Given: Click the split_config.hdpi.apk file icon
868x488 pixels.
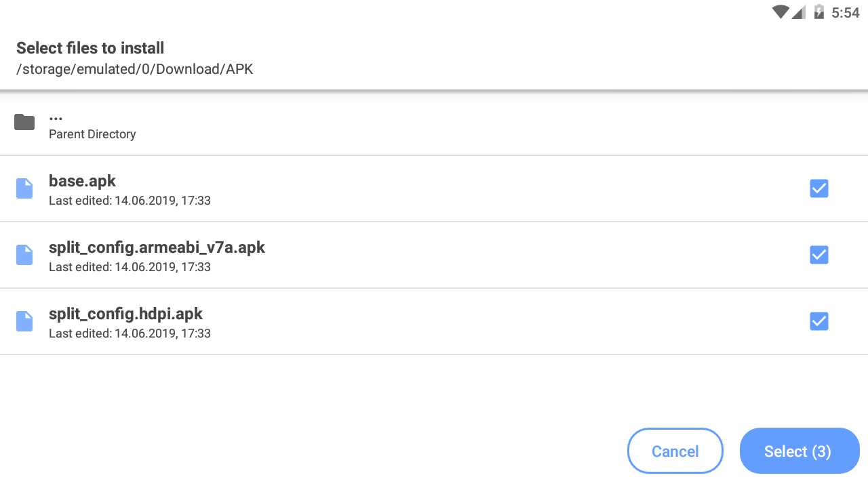Looking at the screenshot, I should click(x=24, y=321).
